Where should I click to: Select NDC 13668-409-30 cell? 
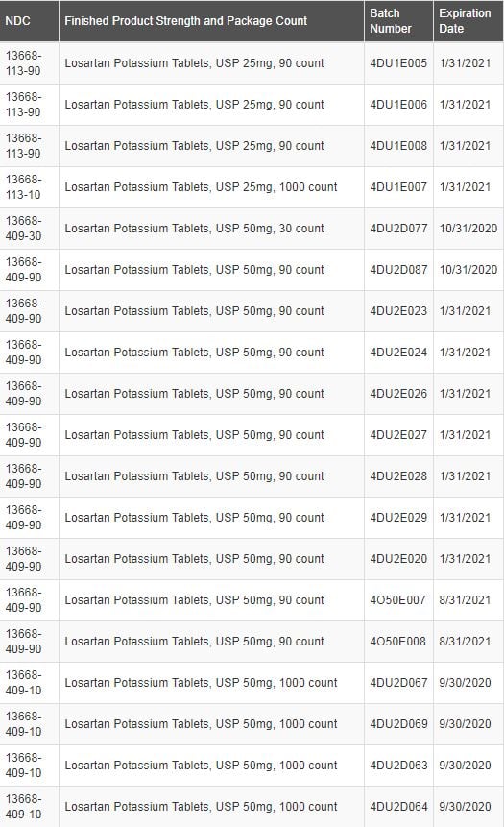click(29, 229)
